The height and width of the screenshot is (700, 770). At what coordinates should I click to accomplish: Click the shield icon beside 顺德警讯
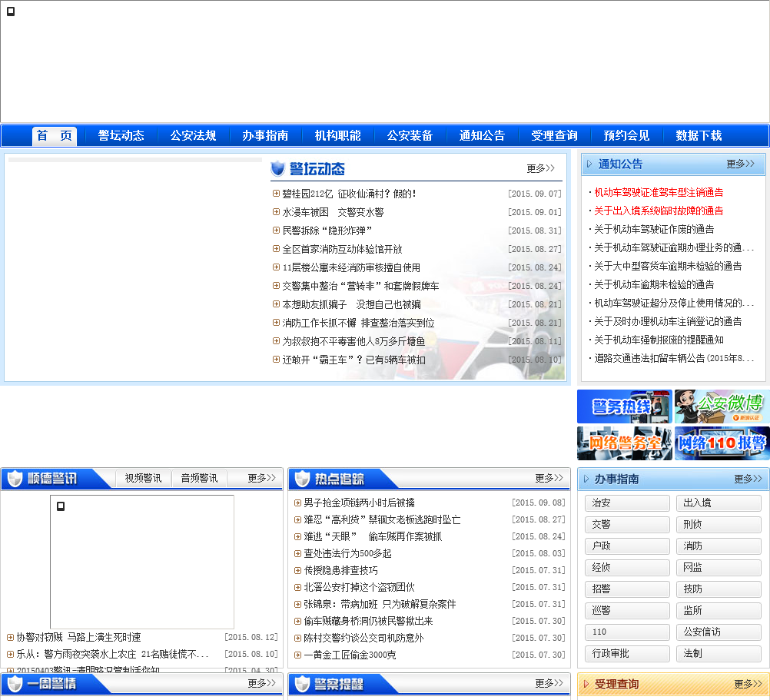[15, 479]
